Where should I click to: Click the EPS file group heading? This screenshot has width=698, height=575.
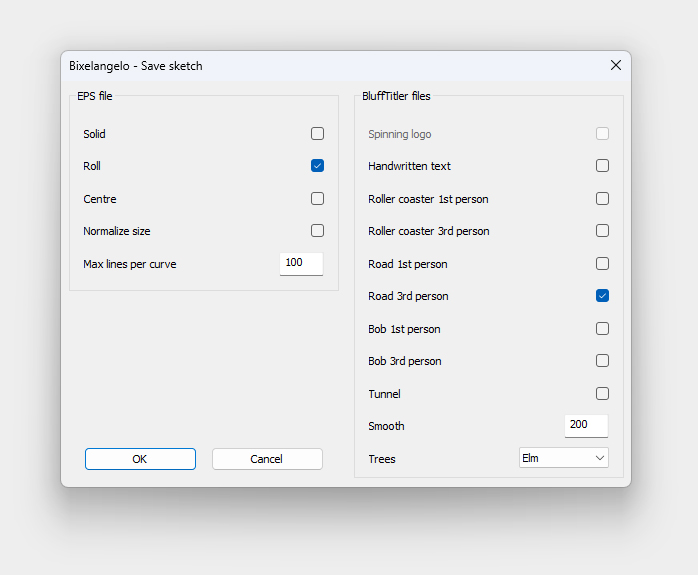(x=94, y=96)
